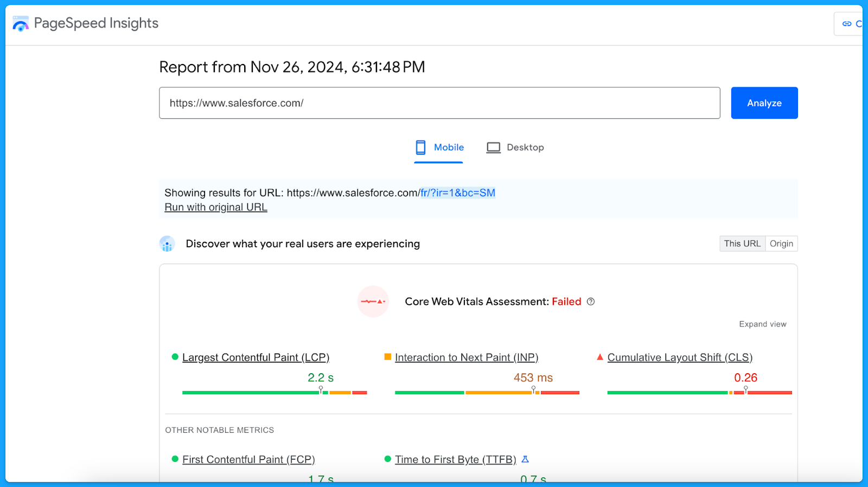This screenshot has width=868, height=487.
Task: Click the report date heading
Action: (292, 67)
